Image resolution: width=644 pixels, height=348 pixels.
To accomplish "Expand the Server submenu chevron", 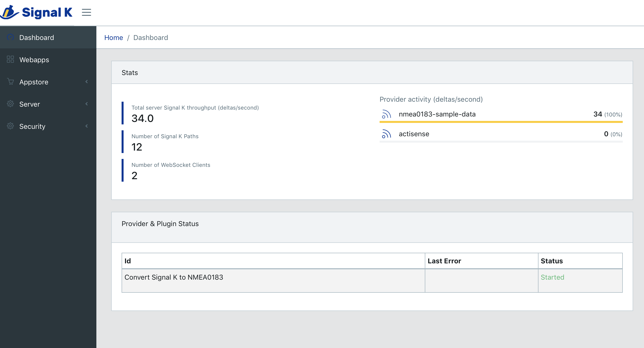I will pos(86,104).
